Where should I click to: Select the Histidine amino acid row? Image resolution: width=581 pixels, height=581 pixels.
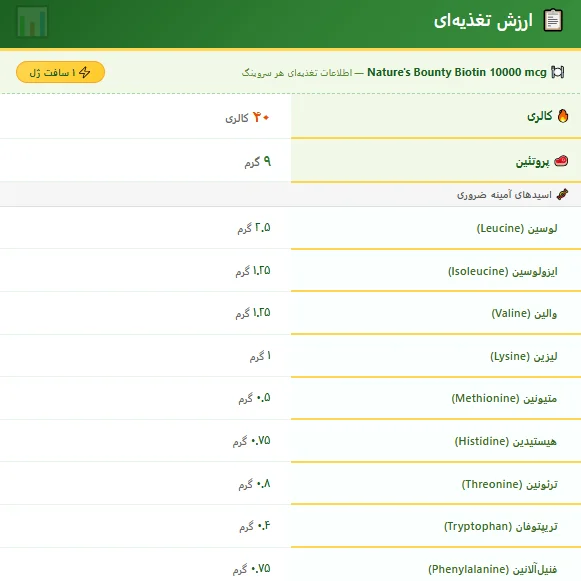click(x=290, y=441)
